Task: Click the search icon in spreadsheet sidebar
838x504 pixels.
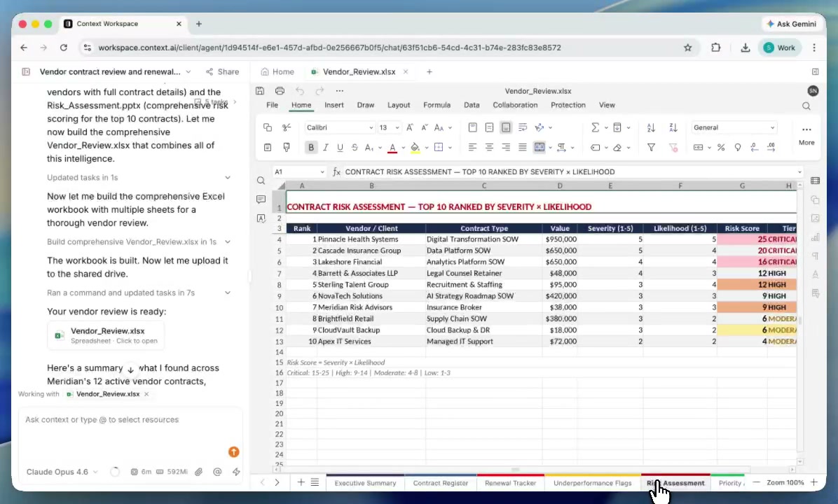Action: coord(261,181)
